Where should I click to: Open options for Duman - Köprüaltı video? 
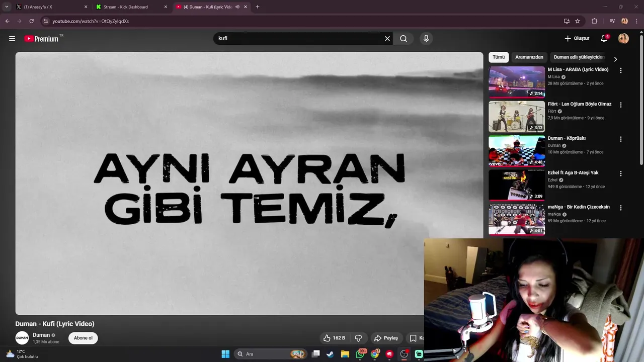coord(621,139)
